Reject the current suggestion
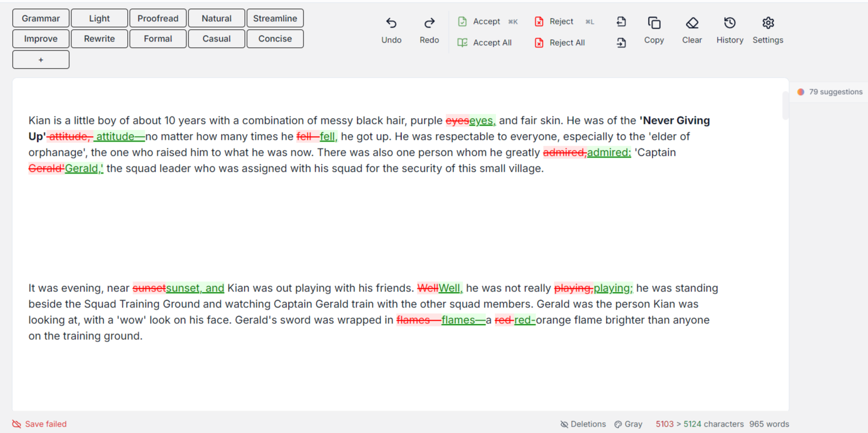 point(554,21)
